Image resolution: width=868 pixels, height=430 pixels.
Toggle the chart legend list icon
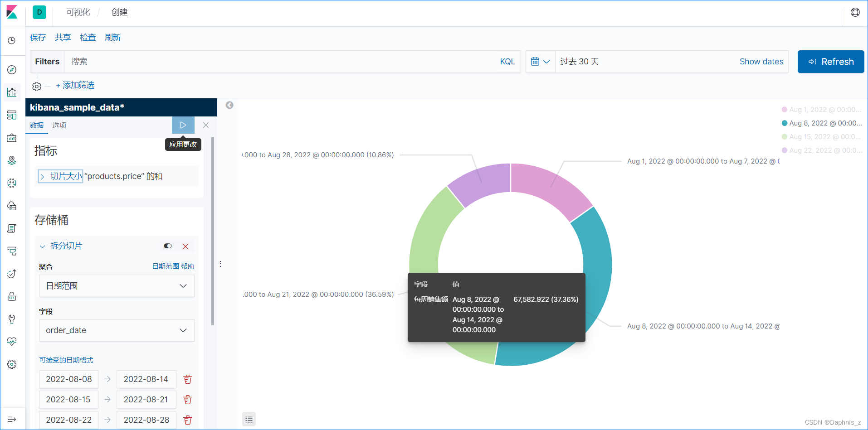coord(249,420)
